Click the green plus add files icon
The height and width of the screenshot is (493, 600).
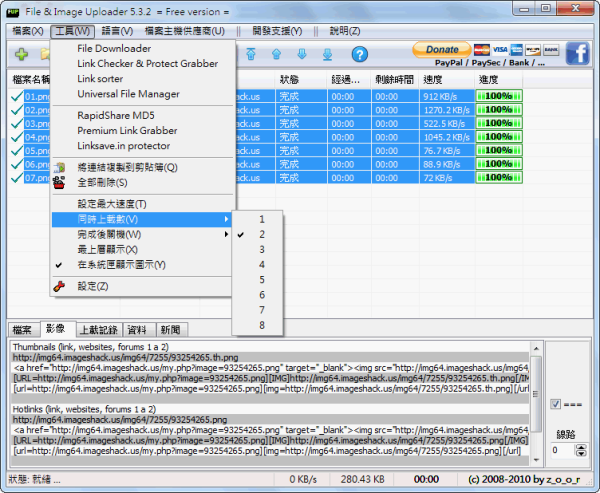click(21, 54)
